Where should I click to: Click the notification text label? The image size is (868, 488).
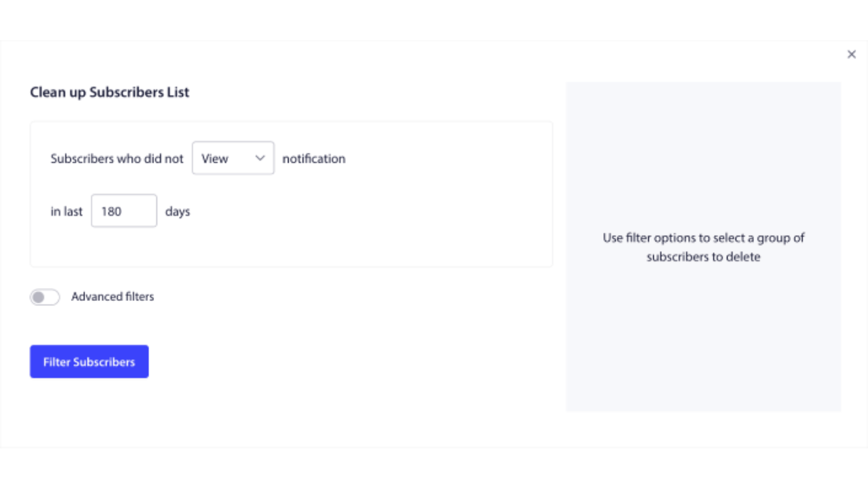[314, 159]
